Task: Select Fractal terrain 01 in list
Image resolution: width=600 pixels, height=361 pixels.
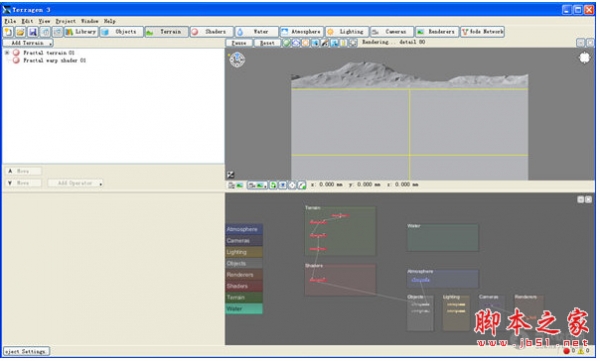Action: [x=49, y=53]
